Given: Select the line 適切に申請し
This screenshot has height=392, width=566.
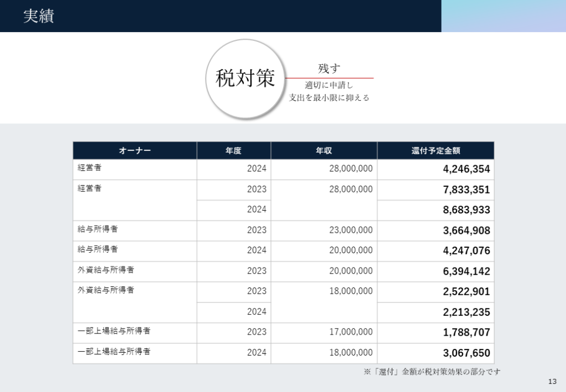Looking at the screenshot, I should 329,85.
